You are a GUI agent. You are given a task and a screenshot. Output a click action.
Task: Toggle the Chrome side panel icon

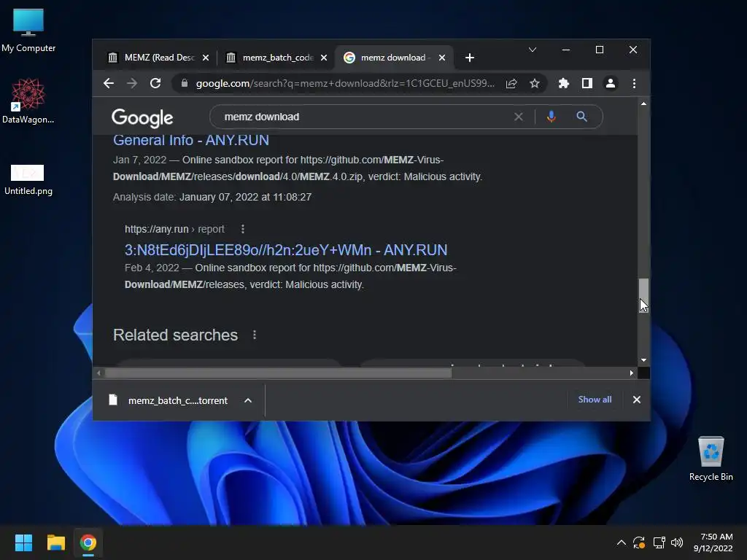click(587, 83)
